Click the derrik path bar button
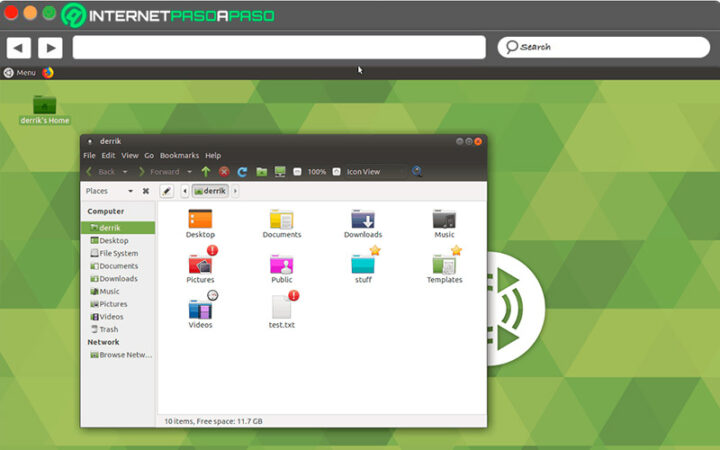The height and width of the screenshot is (450, 720). 211,191
